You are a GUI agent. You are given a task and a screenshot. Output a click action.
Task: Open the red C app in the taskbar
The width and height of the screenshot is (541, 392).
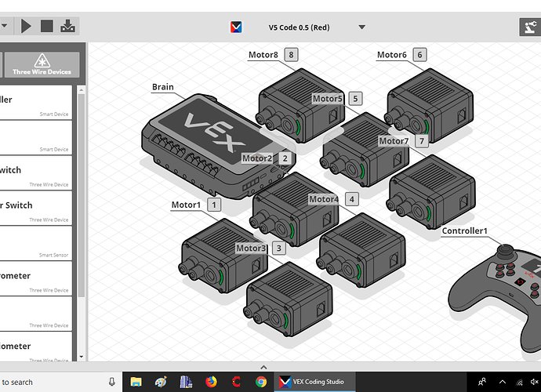[236, 382]
